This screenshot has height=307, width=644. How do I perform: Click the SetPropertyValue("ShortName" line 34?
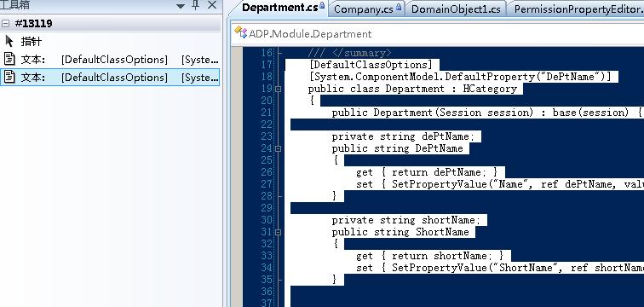(x=500, y=268)
